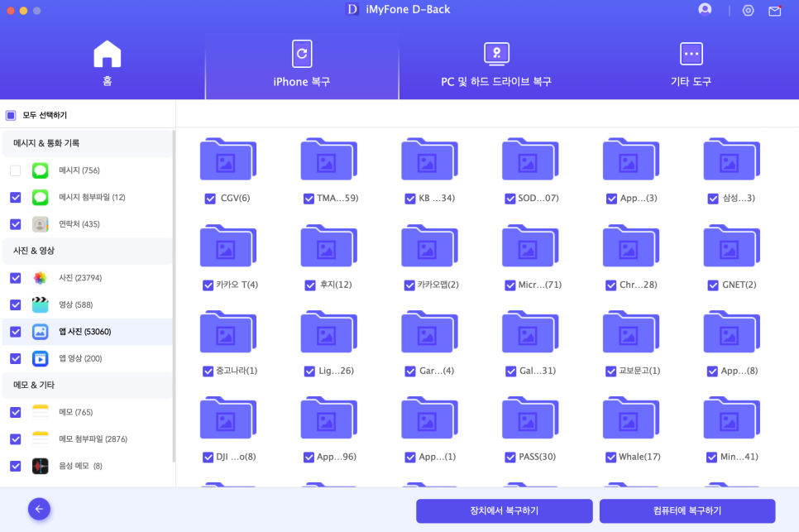The height and width of the screenshot is (532, 799).
Task: Go to the 홈 tab
Action: (107, 64)
